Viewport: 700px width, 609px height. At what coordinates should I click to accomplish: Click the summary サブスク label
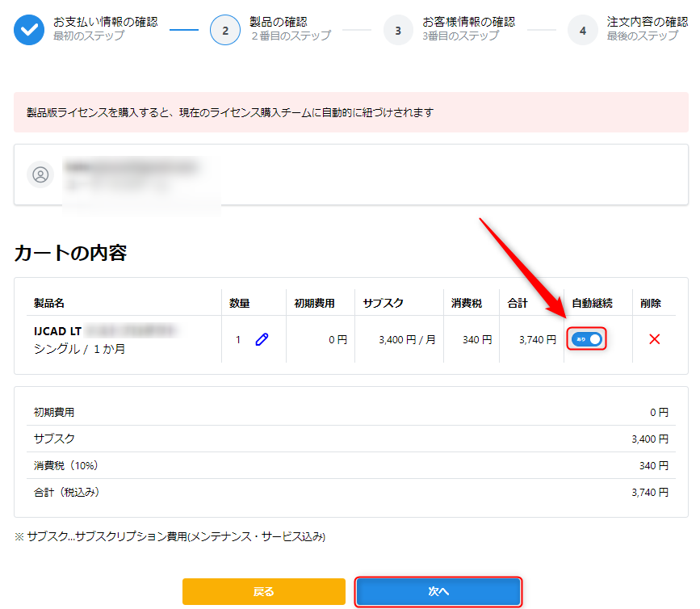54,439
